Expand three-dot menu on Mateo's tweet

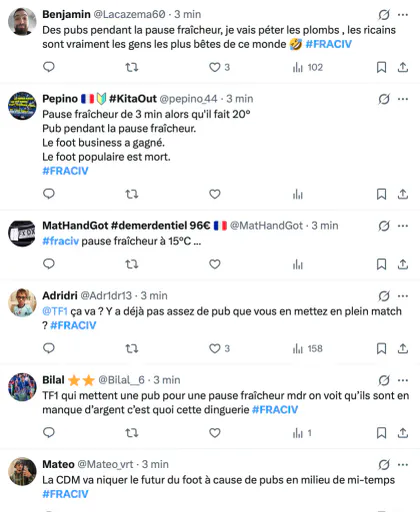pyautogui.click(x=403, y=464)
